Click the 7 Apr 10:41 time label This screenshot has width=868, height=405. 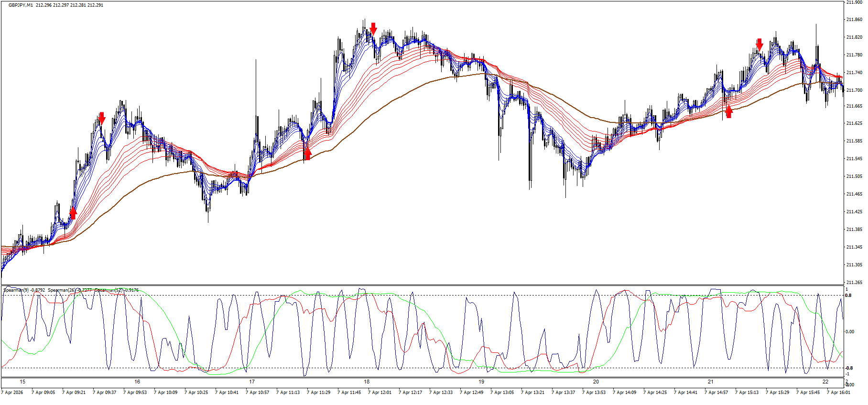point(227,393)
